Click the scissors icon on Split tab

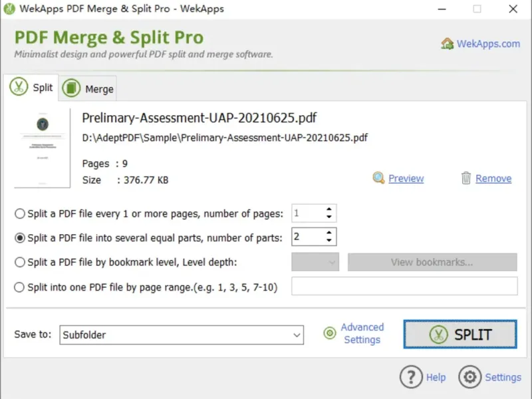coord(19,87)
